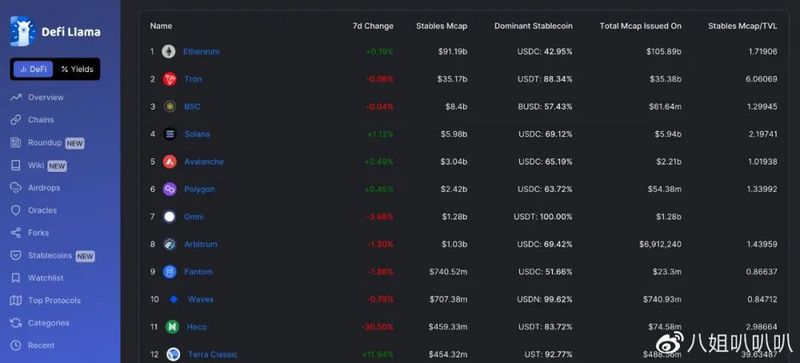Click the Polygon chain icon
800x363 pixels.
point(170,189)
